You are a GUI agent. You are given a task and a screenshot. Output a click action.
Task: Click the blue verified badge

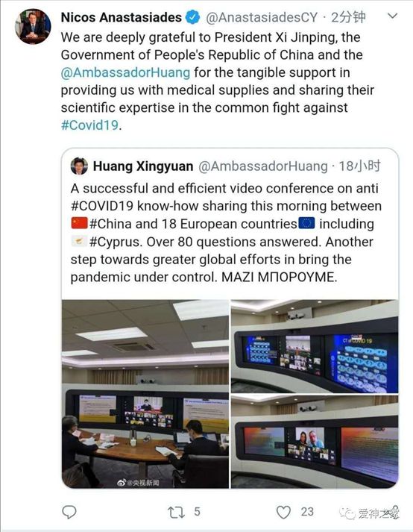coord(193,17)
